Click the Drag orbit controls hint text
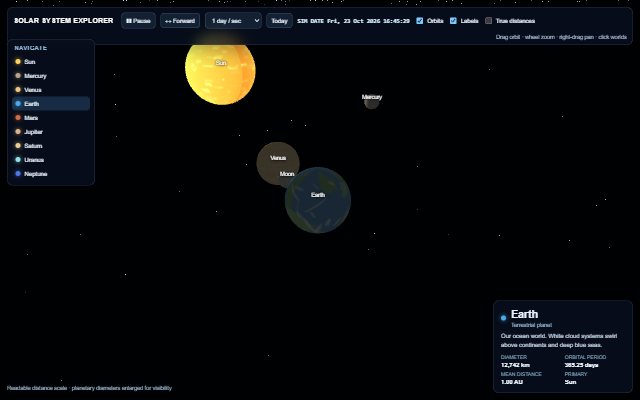The height and width of the screenshot is (400, 640). click(561, 37)
